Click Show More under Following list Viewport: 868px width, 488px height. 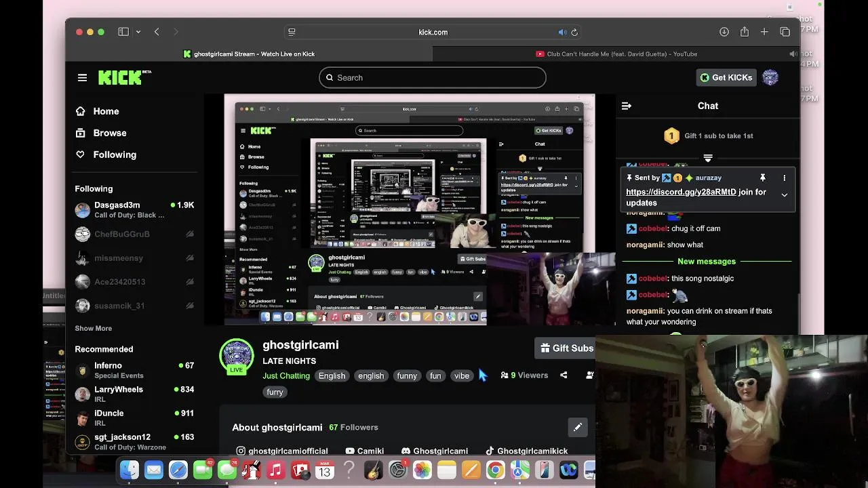point(94,329)
